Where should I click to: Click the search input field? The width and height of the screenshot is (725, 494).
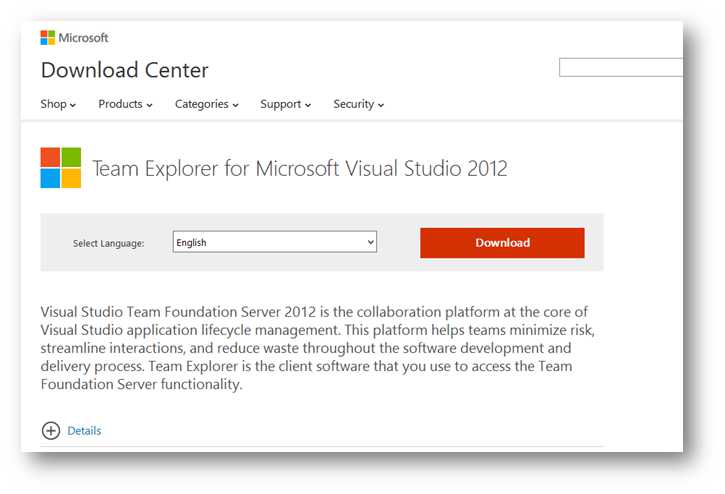coord(621,68)
